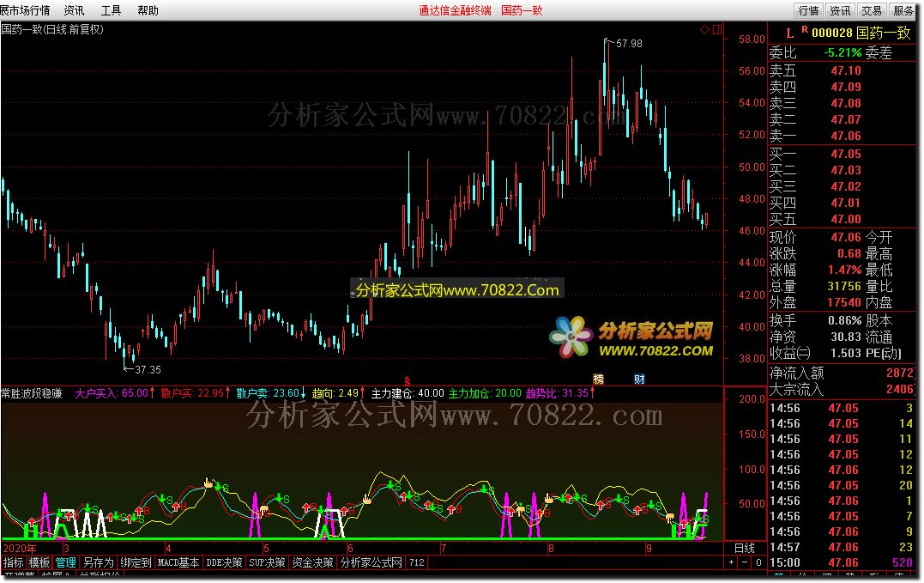The width and height of the screenshot is (924, 583).
Task: Click the blue 财 info marker under the chart
Action: click(x=639, y=379)
